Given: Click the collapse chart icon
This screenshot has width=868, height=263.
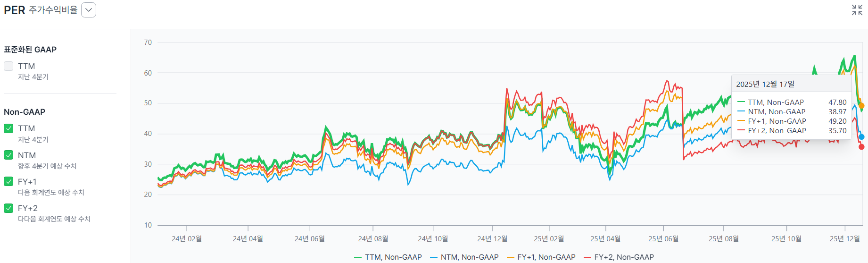Looking at the screenshot, I should click(x=857, y=10).
